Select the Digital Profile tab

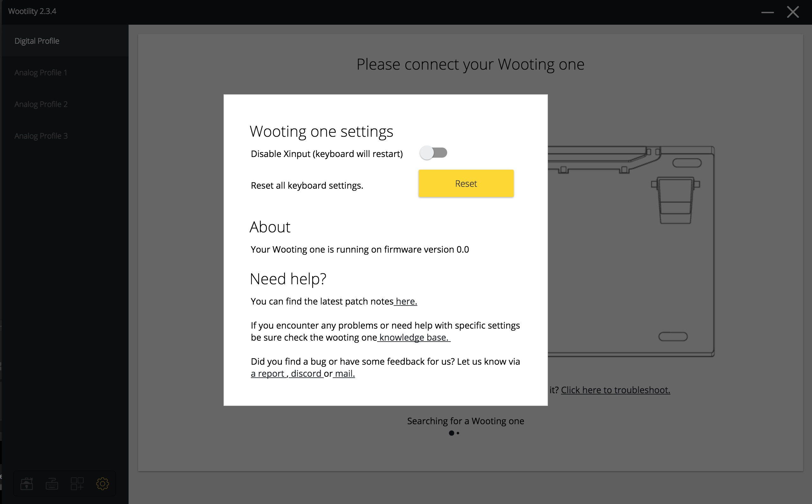click(37, 41)
